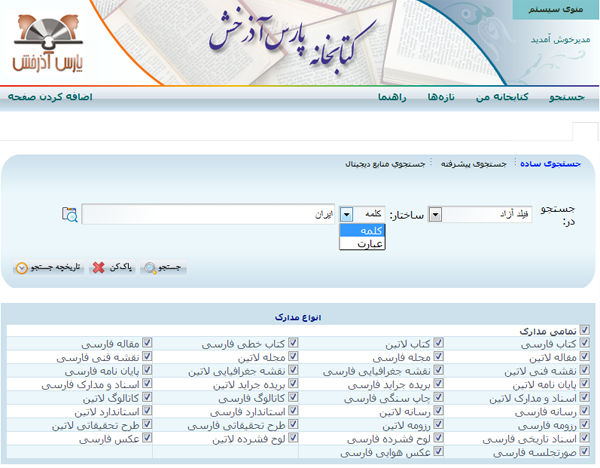Toggle رزومه فارسی checkbox
Screen dimensions: 600x468
coord(584,424)
